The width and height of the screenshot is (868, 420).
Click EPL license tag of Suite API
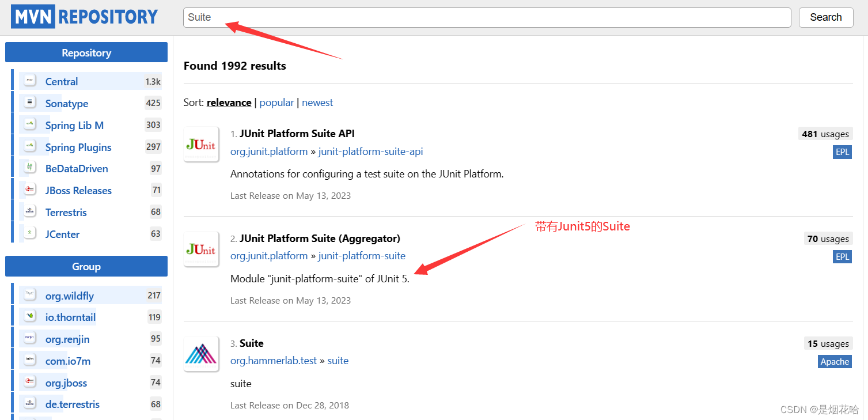click(x=842, y=152)
